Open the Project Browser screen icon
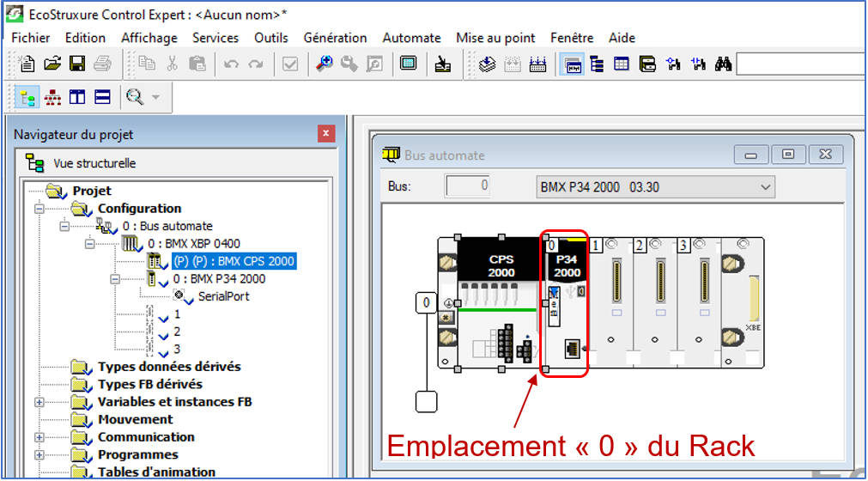This screenshot has width=868, height=481. pyautogui.click(x=409, y=63)
